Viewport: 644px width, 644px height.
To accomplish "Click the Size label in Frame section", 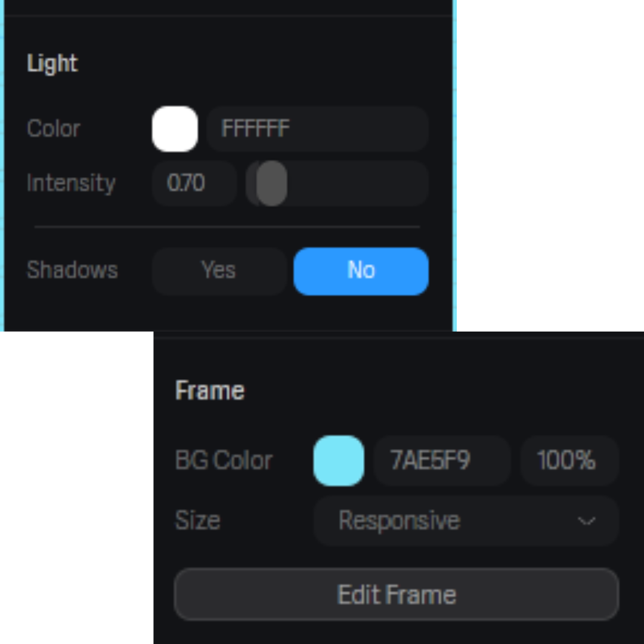I will coord(197,521).
